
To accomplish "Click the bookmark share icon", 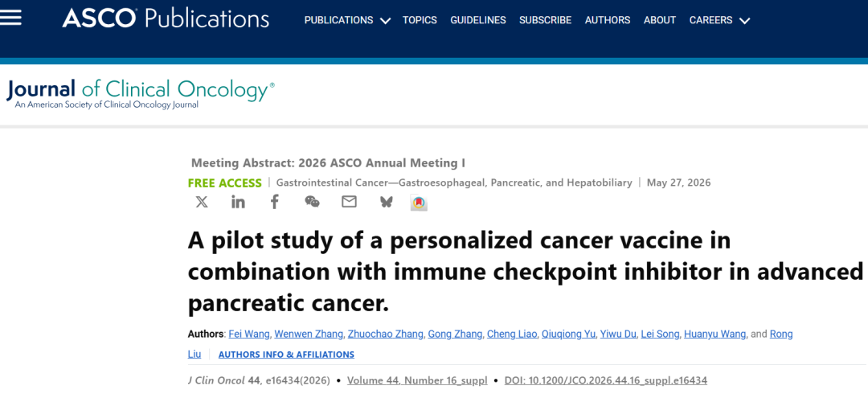I will tap(419, 203).
